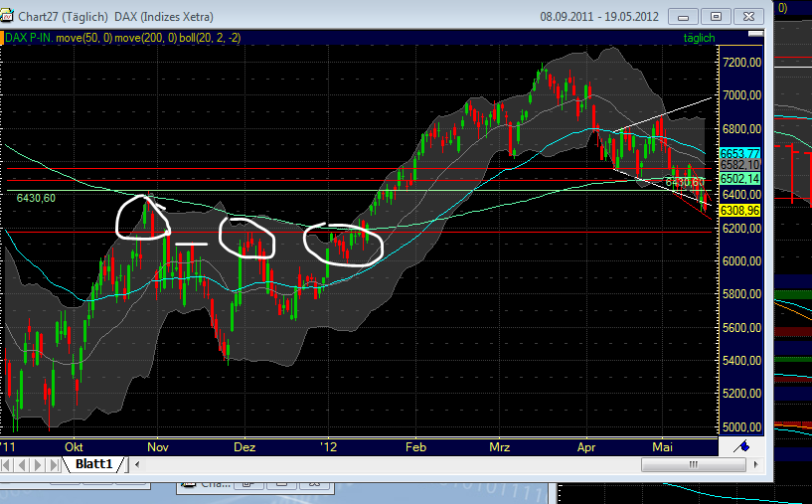Click the 'Chart27 (Täglich) DAX (Indizes Xetra)' title text
This screenshot has width=812, height=504.
click(x=115, y=17)
